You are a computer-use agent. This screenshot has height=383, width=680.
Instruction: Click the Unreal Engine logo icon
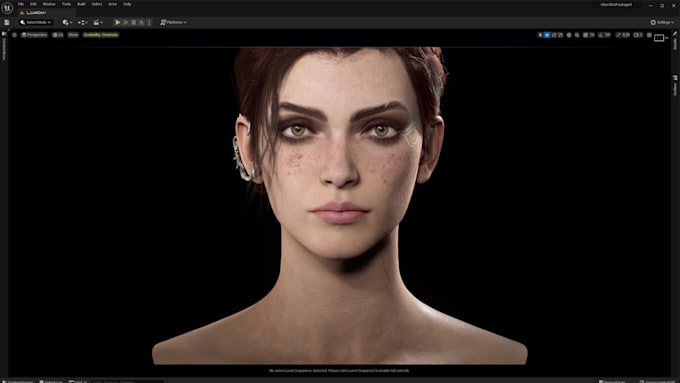tap(7, 7)
